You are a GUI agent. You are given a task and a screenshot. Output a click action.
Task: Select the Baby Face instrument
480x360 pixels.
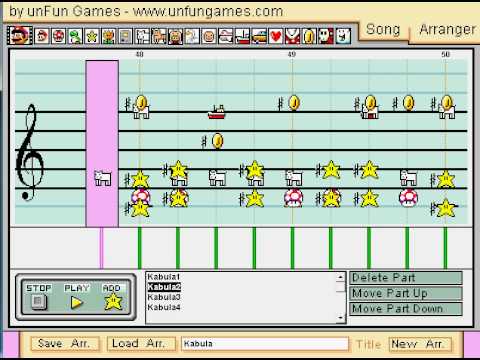click(x=209, y=36)
